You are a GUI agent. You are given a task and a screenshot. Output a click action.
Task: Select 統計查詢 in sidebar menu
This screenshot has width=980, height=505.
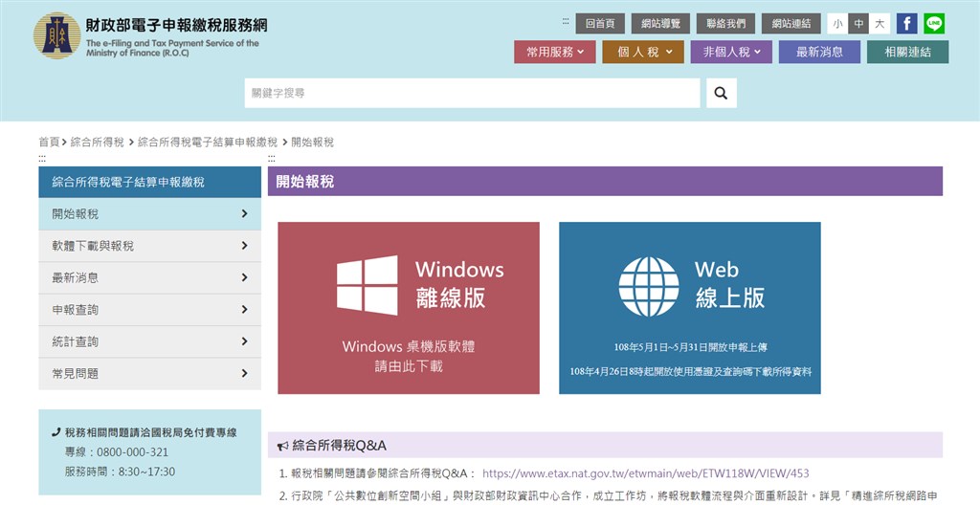pos(150,341)
